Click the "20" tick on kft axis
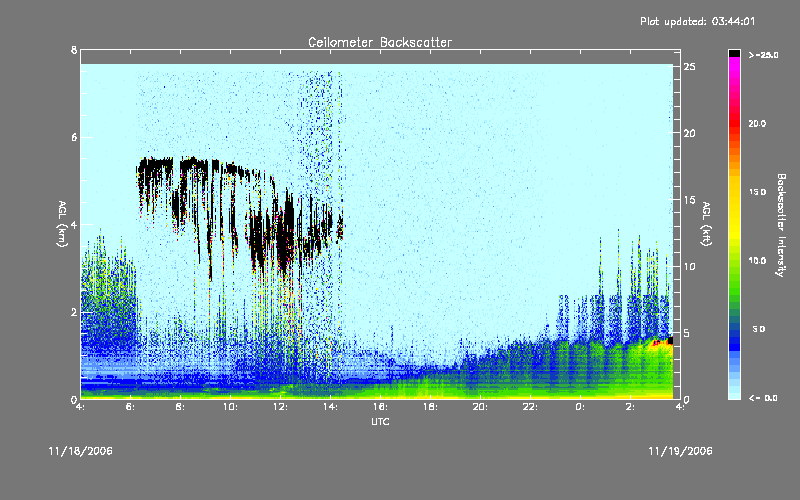800x500 pixels. (x=689, y=133)
